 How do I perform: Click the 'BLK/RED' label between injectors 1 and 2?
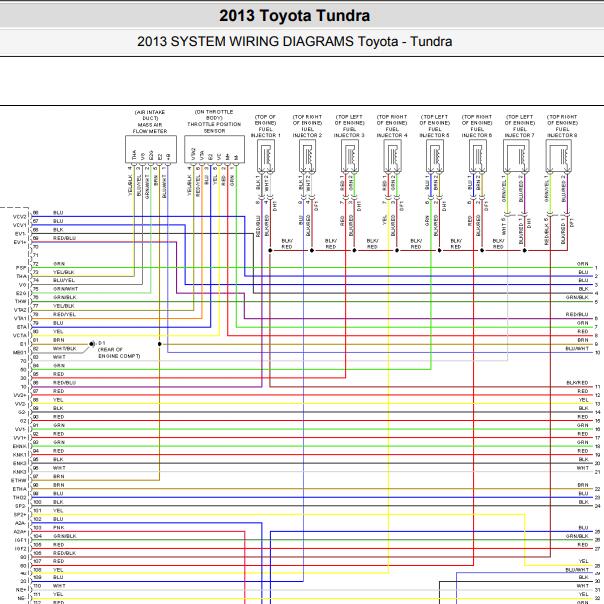click(x=287, y=243)
